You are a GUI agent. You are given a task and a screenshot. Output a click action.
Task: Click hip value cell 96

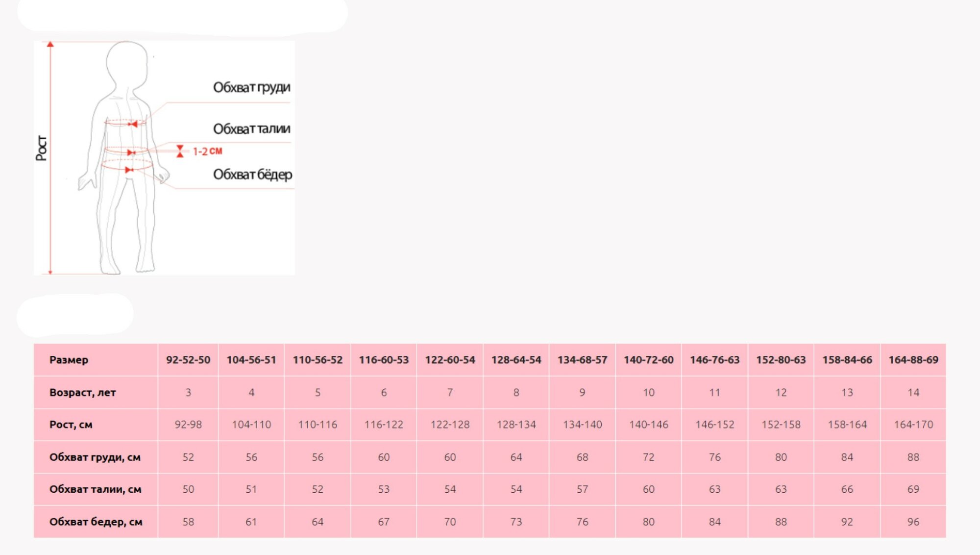[x=913, y=522]
